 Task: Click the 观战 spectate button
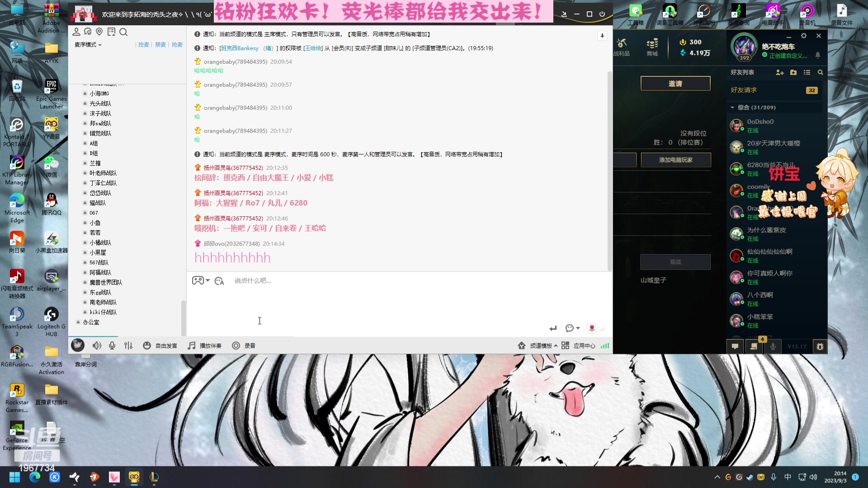[675, 262]
